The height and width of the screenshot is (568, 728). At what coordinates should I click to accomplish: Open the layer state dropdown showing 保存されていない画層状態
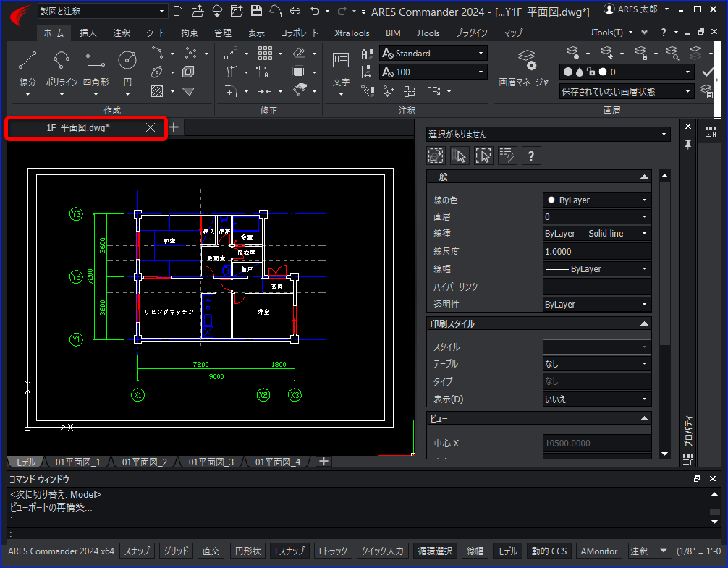click(x=626, y=91)
